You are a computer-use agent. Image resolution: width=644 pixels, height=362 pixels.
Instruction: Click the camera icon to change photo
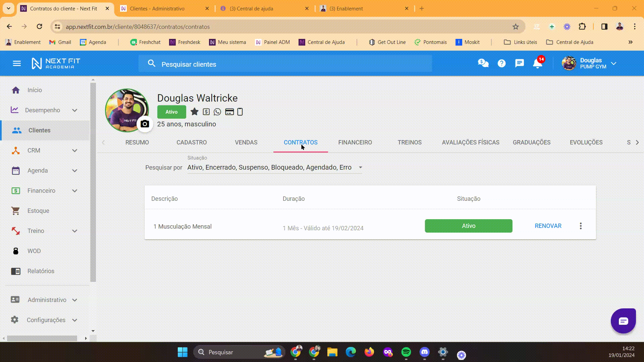click(145, 124)
